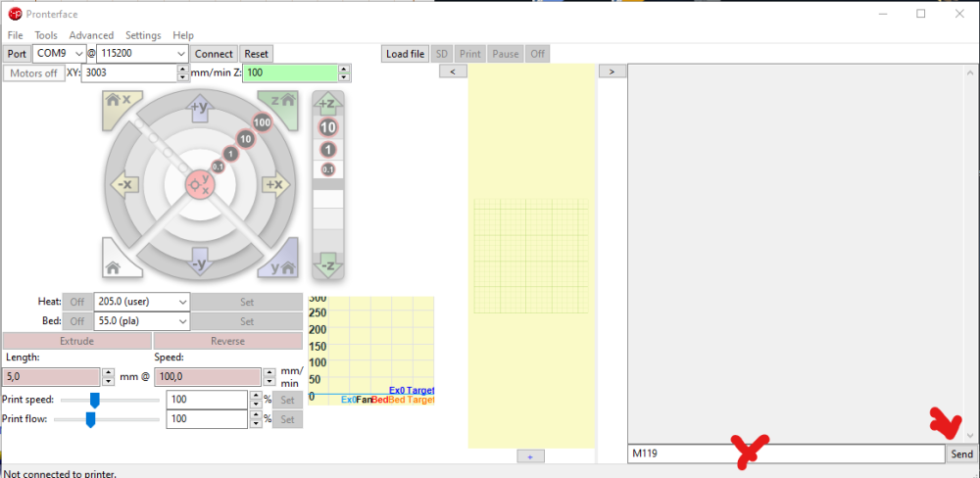This screenshot has height=478, width=980.
Task: Click the +z jog arrow
Action: (327, 103)
